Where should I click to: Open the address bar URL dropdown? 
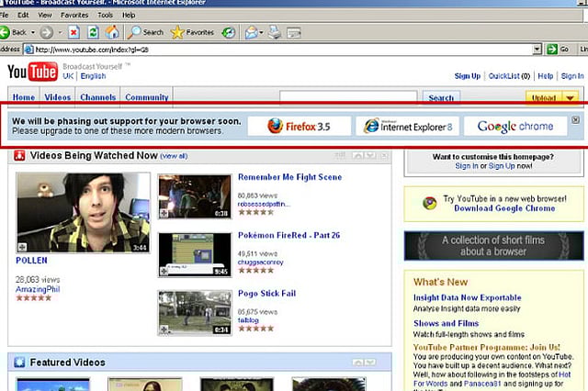click(x=537, y=49)
